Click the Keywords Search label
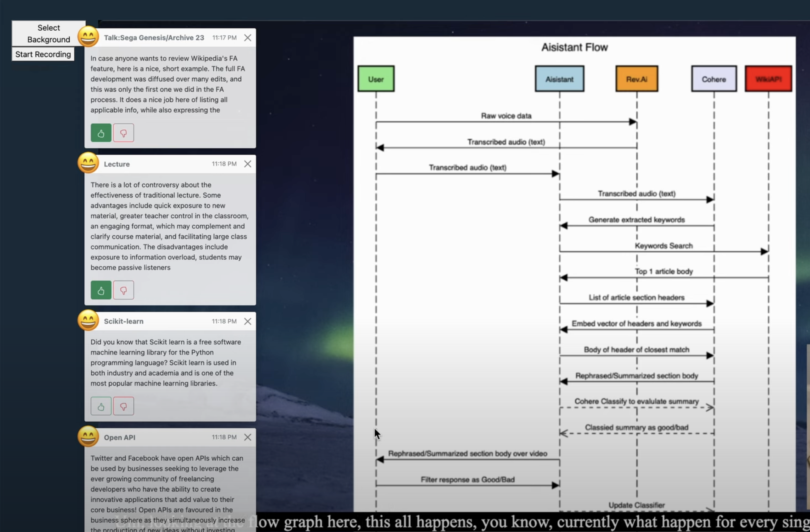The image size is (810, 532). pyautogui.click(x=664, y=246)
